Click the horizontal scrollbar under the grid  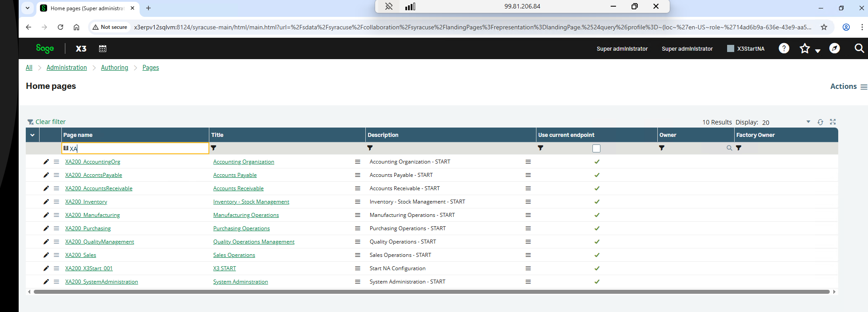click(x=432, y=292)
